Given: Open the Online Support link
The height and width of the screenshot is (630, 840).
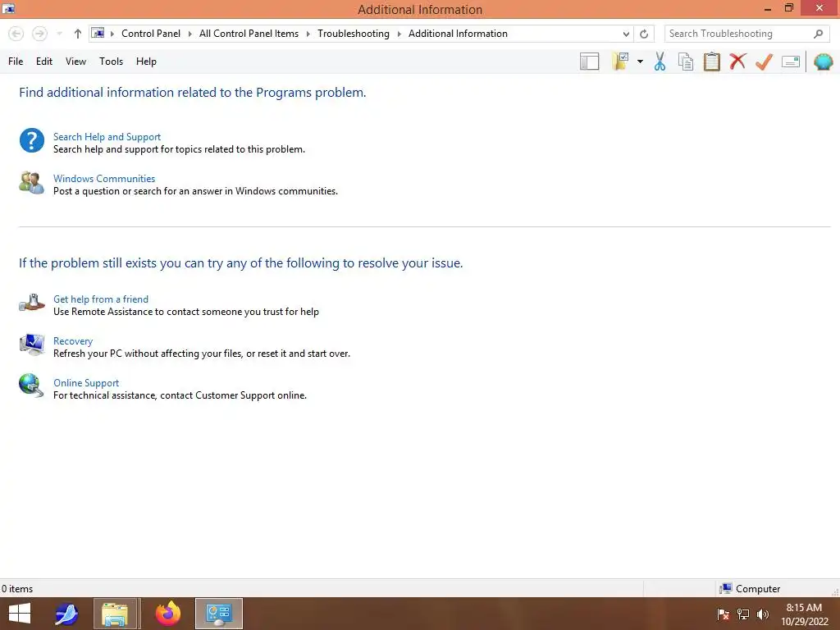Looking at the screenshot, I should click(x=85, y=382).
